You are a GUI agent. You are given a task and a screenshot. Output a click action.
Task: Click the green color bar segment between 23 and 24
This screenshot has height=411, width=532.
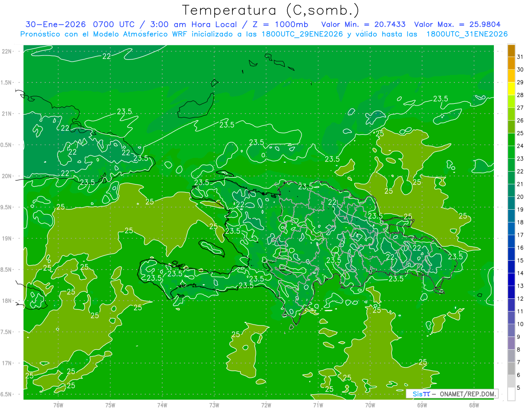(511, 152)
